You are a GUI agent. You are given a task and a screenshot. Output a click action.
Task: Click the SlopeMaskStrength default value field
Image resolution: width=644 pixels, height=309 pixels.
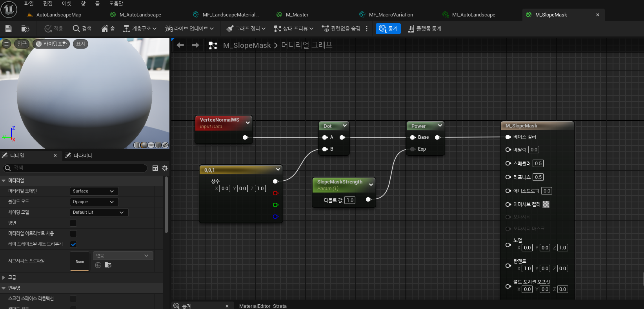[350, 200]
